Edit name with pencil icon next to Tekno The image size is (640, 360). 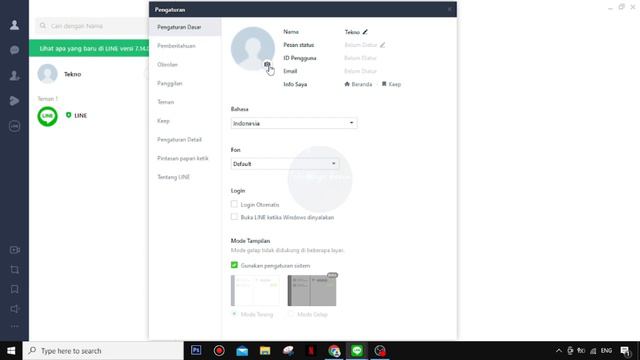[365, 32]
